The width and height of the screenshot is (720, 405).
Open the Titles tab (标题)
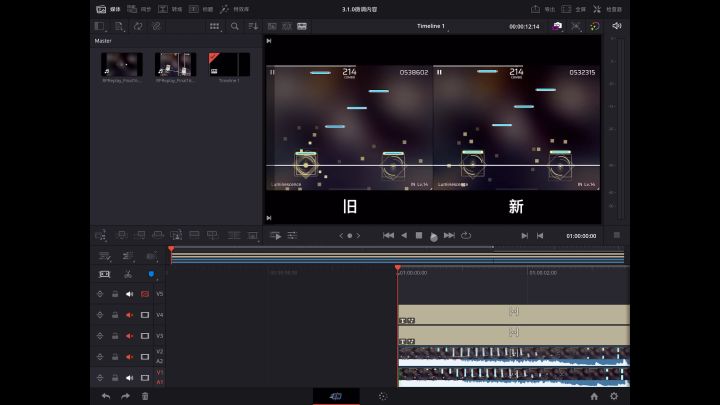pos(201,9)
